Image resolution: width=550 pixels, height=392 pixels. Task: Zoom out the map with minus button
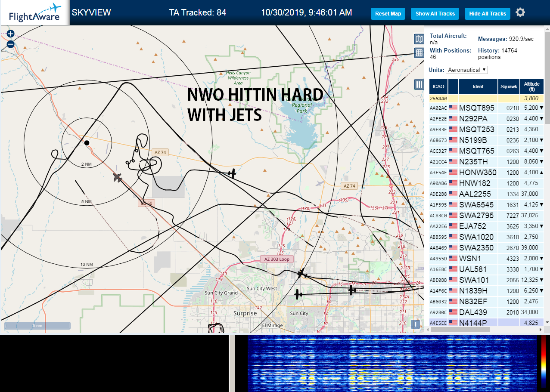tap(11, 44)
